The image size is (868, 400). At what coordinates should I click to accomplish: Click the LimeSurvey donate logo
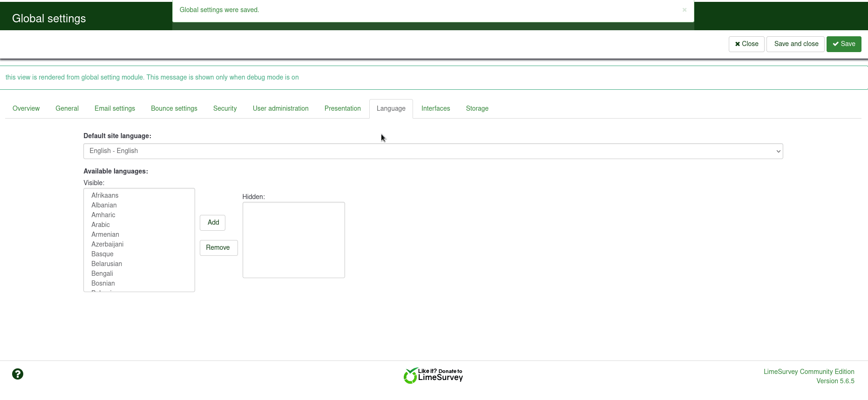tap(433, 375)
